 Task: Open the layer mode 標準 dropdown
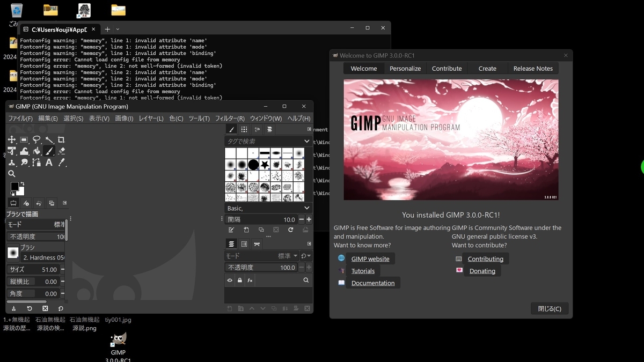(261, 256)
